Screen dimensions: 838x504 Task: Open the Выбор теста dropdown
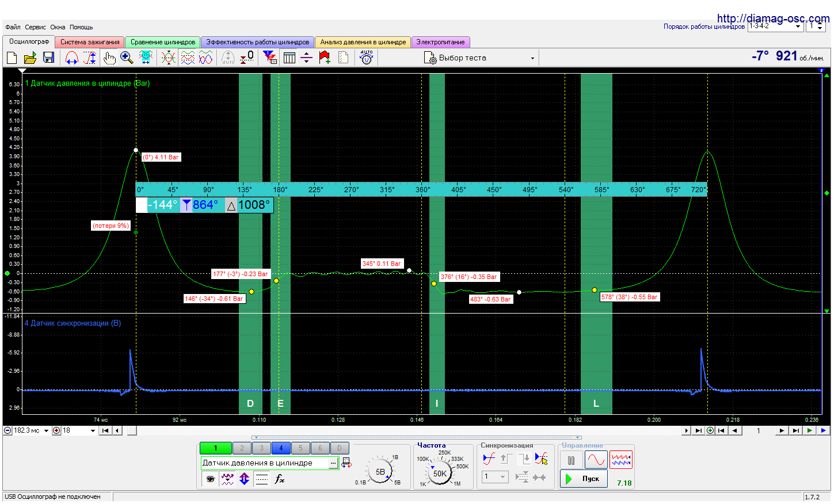[x=480, y=58]
